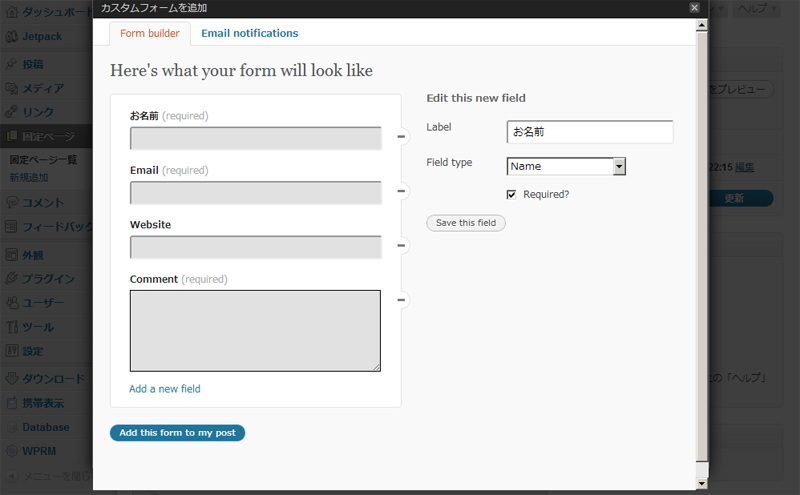The width and height of the screenshot is (800, 495).
Task: Click Add this form to my post
Action: click(178, 433)
